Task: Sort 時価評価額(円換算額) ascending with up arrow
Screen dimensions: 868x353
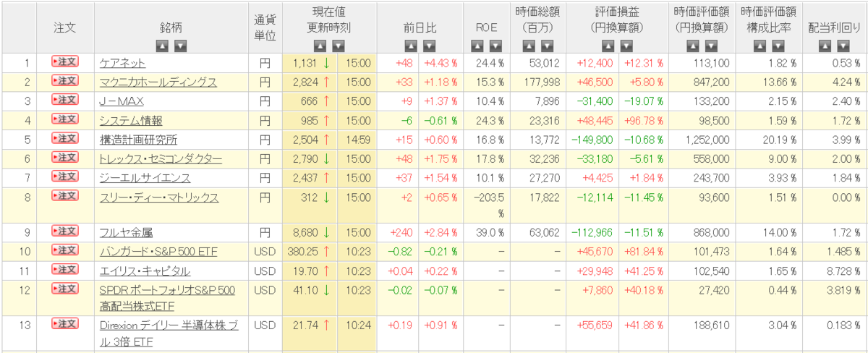Action: [x=692, y=46]
